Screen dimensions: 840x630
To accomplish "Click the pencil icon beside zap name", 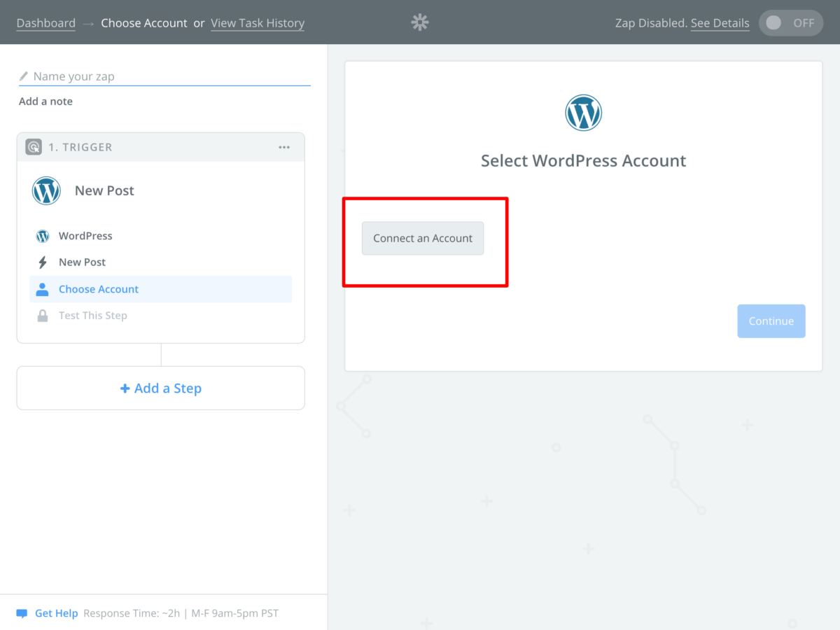I will [x=24, y=76].
